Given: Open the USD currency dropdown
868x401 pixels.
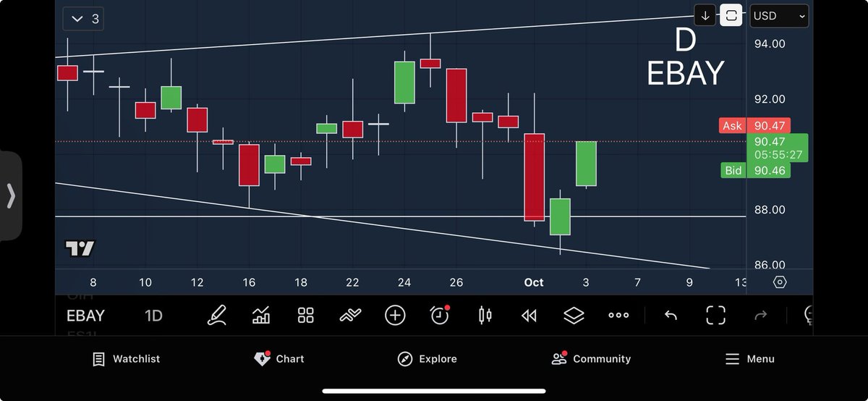Looking at the screenshot, I should click(x=779, y=15).
